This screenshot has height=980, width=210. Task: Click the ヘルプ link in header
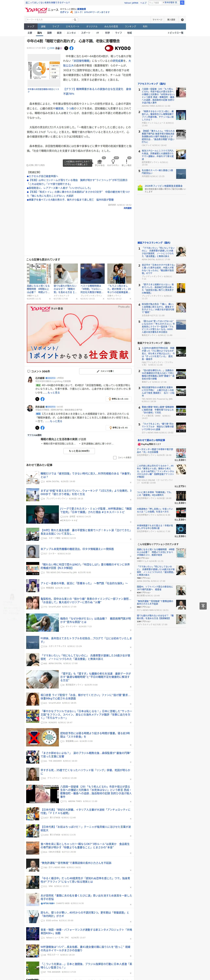point(143,3)
